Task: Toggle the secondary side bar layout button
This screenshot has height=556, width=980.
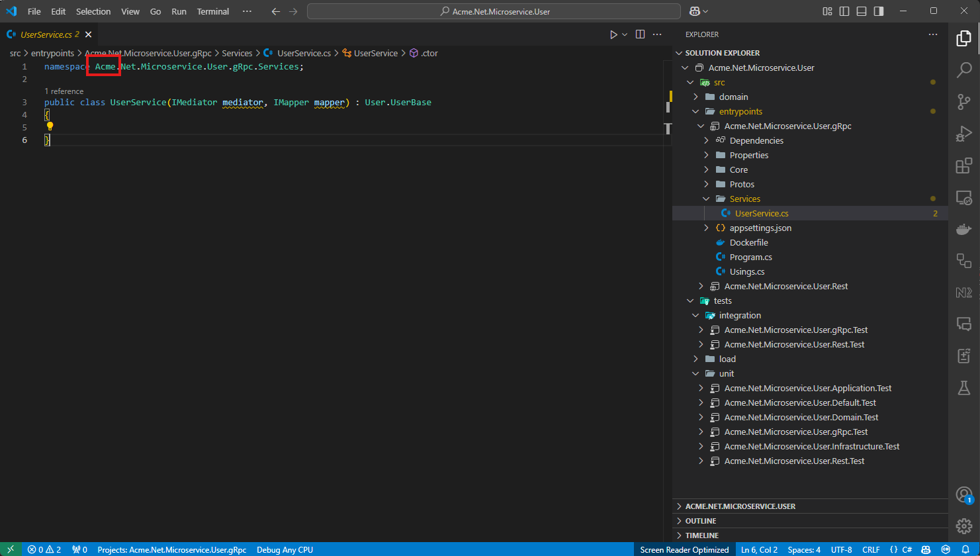Action: pyautogui.click(x=879, y=11)
